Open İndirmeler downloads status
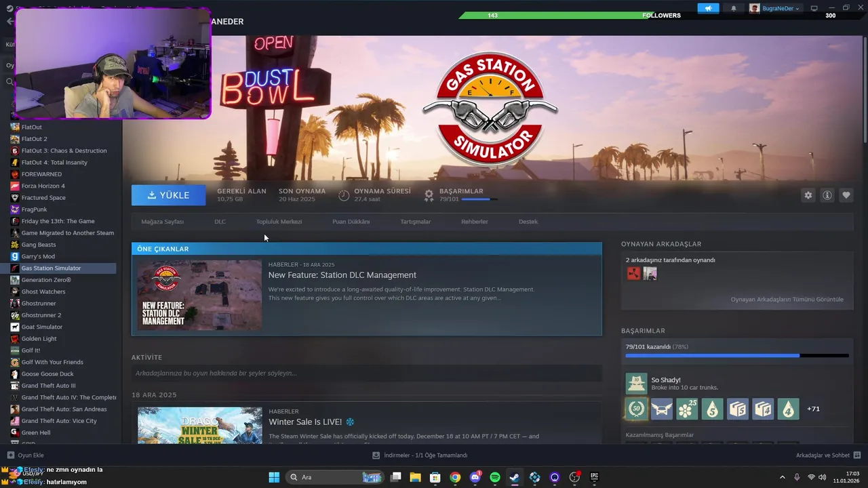The width and height of the screenshot is (868, 488). pyautogui.click(x=420, y=455)
